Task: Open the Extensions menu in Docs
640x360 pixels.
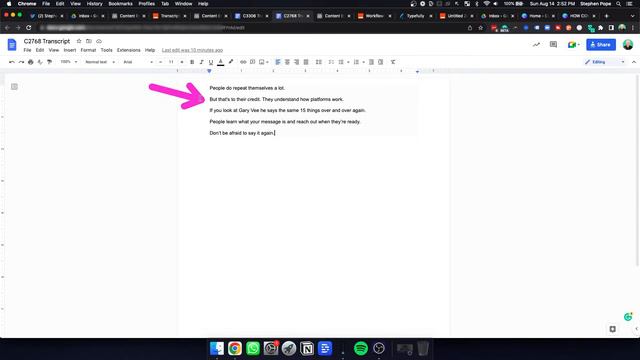Action: [x=129, y=50]
